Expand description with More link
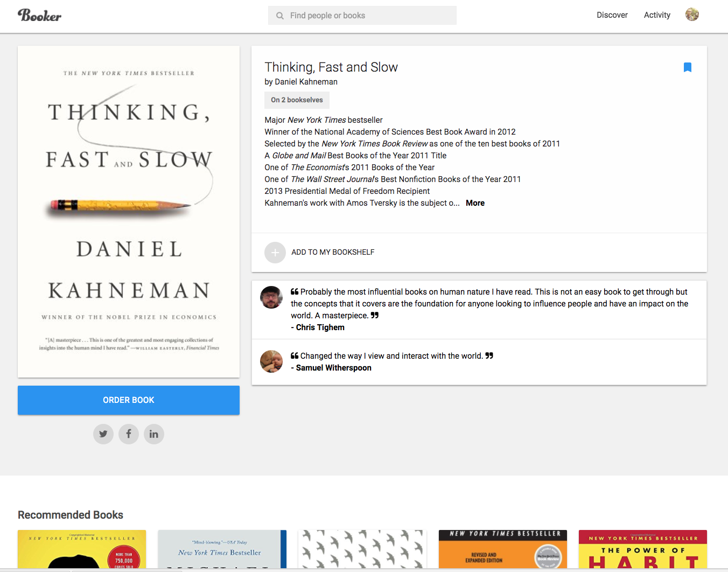This screenshot has height=572, width=728. click(475, 203)
